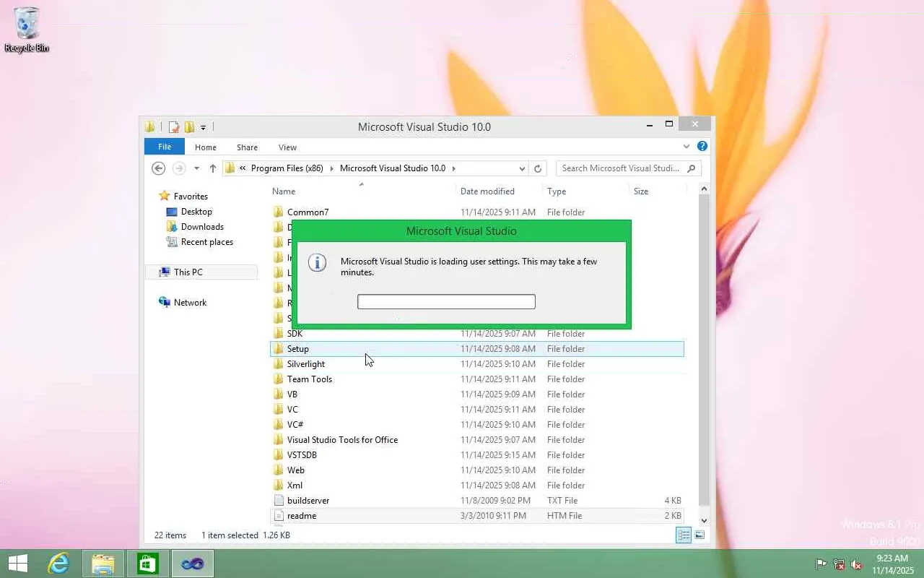Select the VC# folder name

tap(295, 425)
